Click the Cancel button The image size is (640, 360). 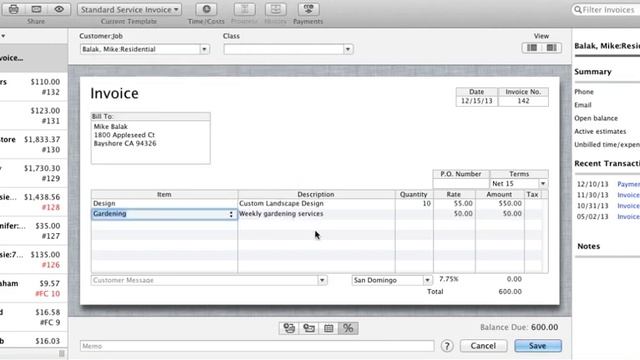(483, 346)
